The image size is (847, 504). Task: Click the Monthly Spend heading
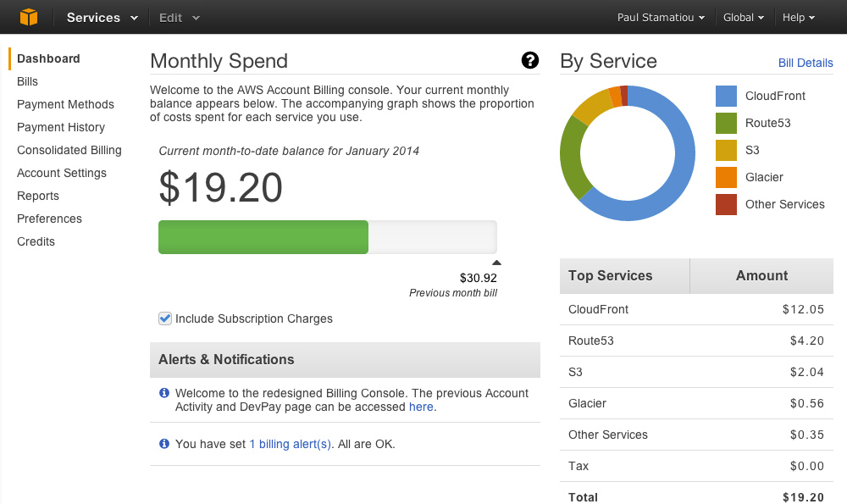pyautogui.click(x=219, y=61)
